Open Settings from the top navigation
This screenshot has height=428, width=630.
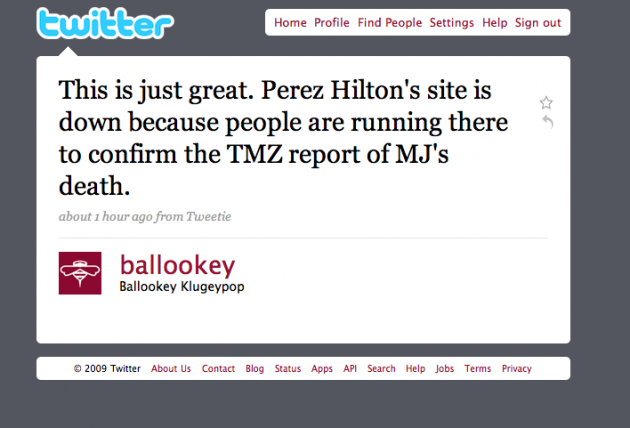click(x=452, y=23)
